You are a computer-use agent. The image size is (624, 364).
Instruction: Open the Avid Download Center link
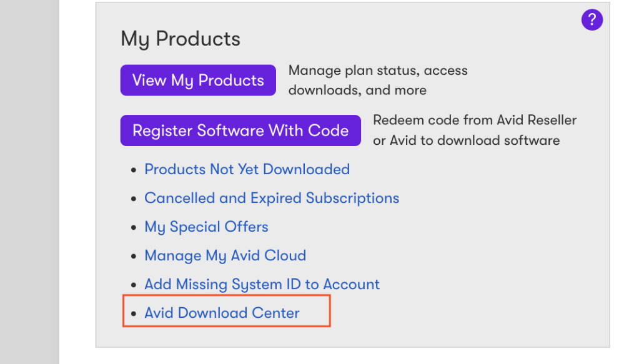coord(222,313)
